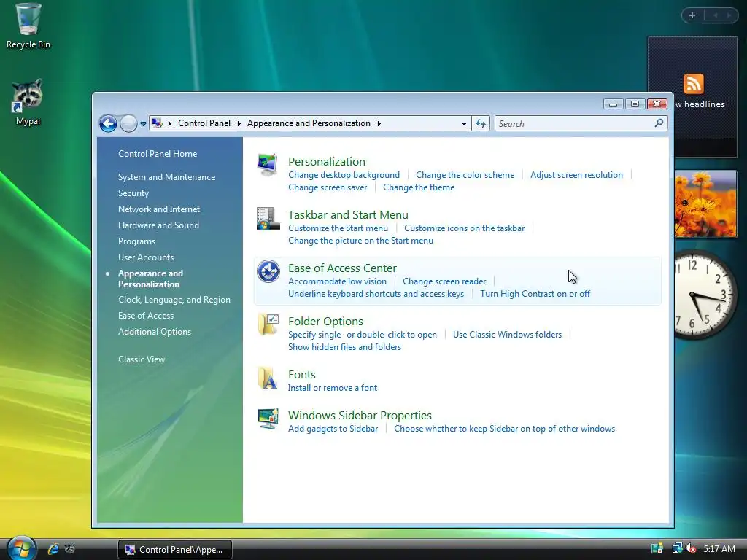The image size is (747, 560).
Task: Click Adjust screen resolution
Action: pos(576,175)
